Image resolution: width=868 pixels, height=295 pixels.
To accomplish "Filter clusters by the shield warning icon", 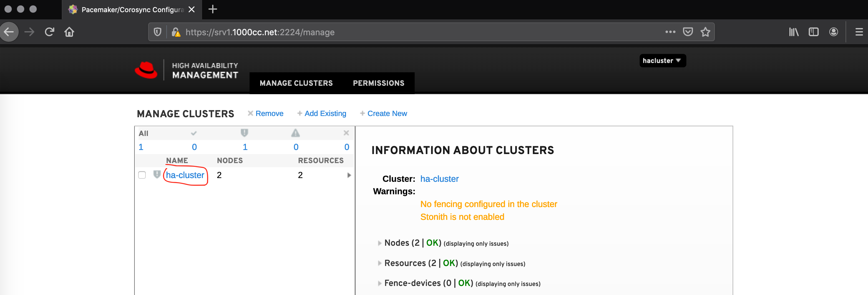I will pyautogui.click(x=245, y=133).
